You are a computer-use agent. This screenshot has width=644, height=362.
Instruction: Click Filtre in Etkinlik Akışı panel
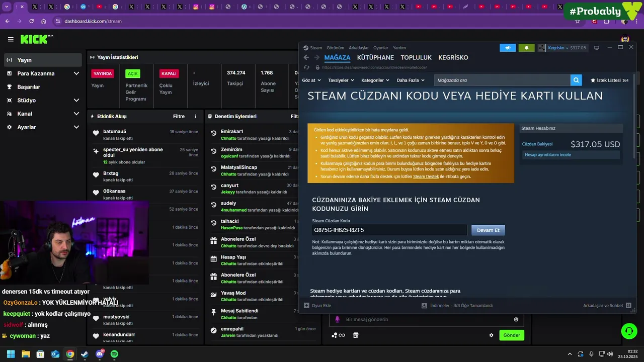[x=179, y=116]
